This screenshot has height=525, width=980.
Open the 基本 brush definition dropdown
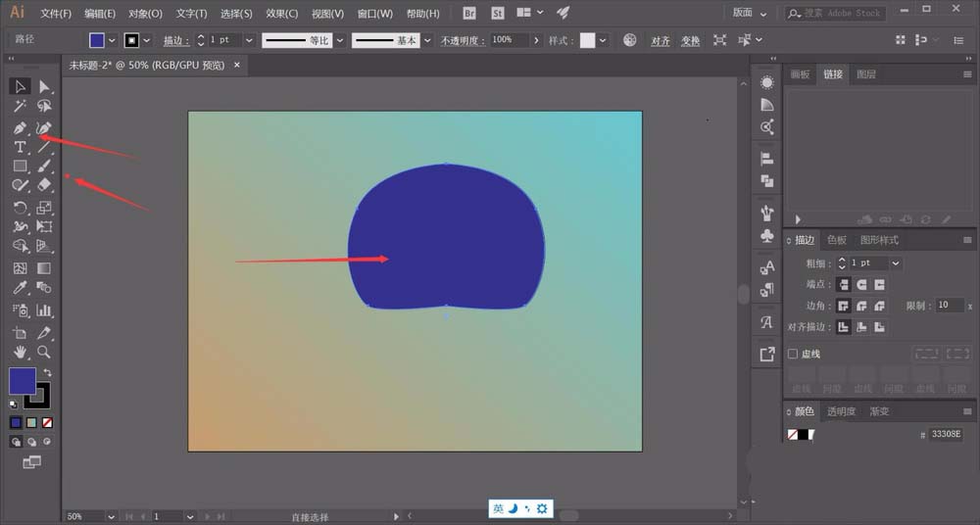pos(427,40)
